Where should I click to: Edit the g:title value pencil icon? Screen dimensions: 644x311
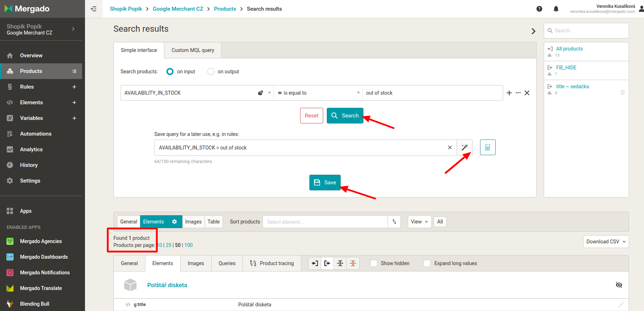click(621, 305)
